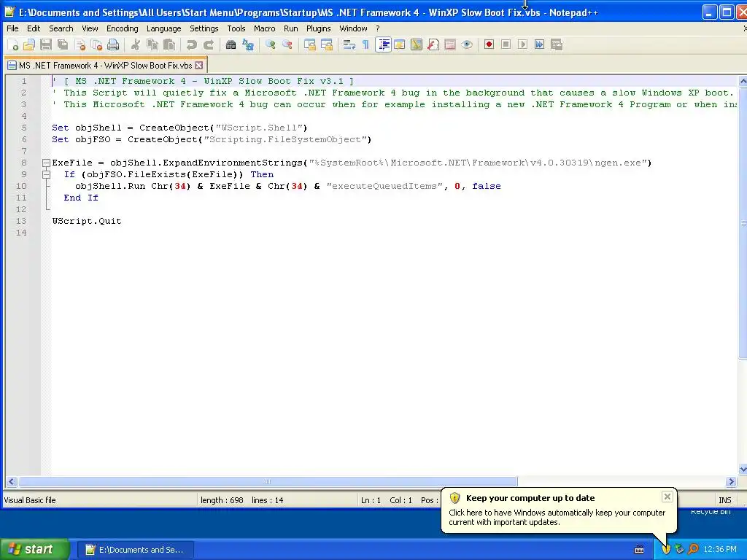Click the vertical scrollbar down arrow

point(743,469)
